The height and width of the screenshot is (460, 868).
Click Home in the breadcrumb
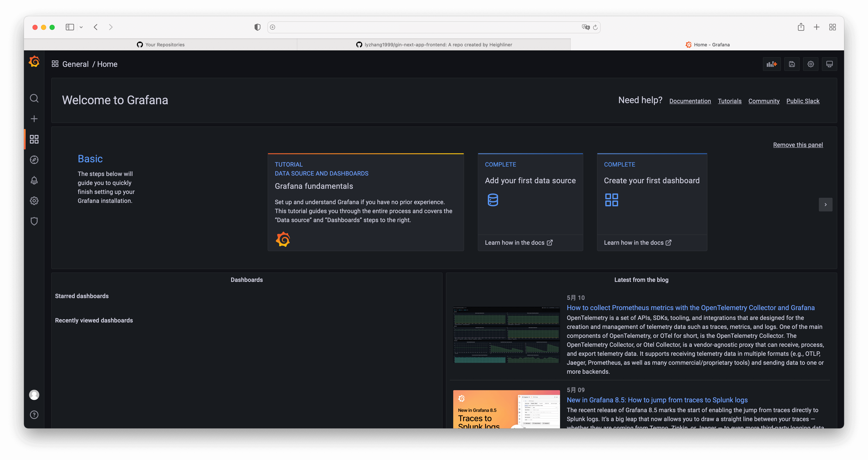[107, 64]
